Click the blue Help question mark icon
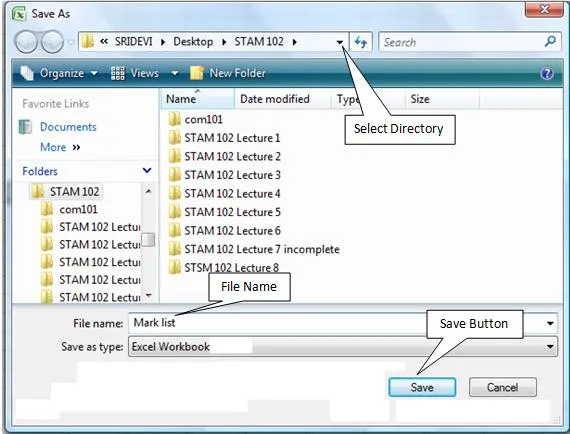 coord(547,73)
